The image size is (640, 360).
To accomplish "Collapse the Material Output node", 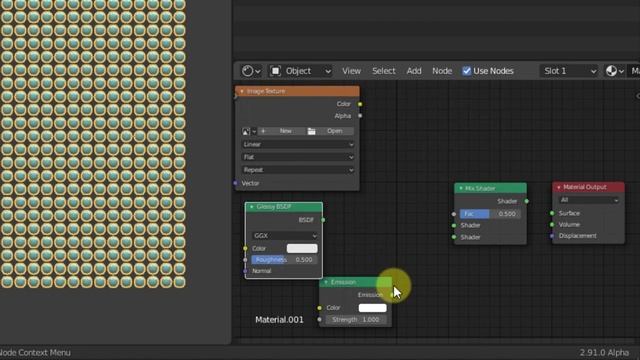I will click(559, 187).
